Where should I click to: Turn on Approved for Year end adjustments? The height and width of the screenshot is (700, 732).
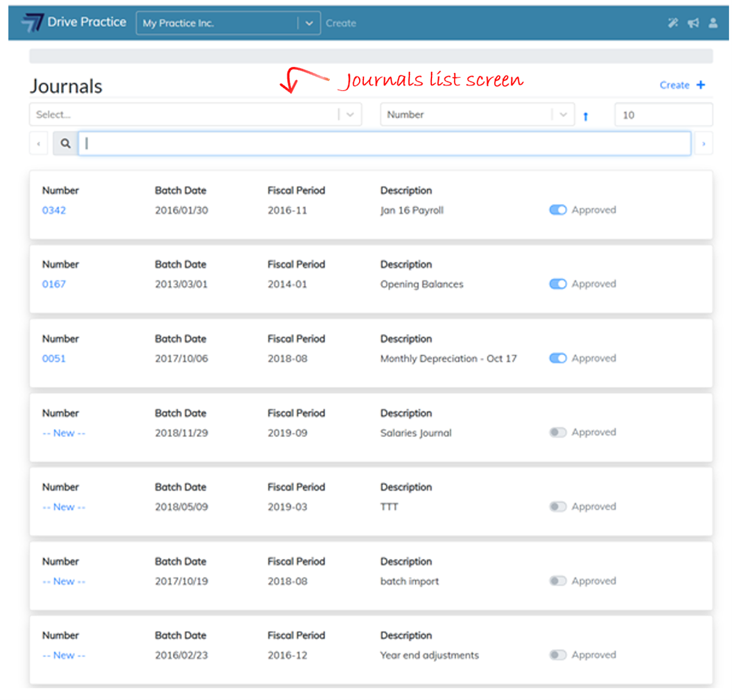pyautogui.click(x=557, y=655)
